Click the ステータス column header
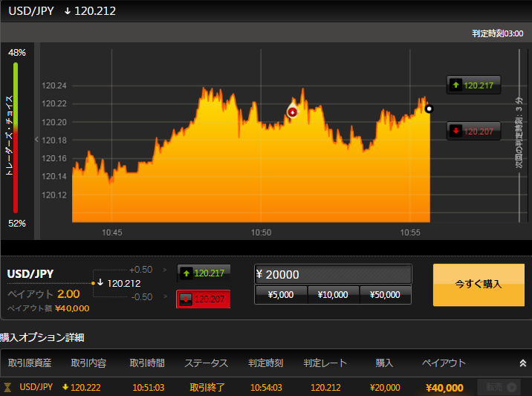532x396 pixels. pos(207,363)
